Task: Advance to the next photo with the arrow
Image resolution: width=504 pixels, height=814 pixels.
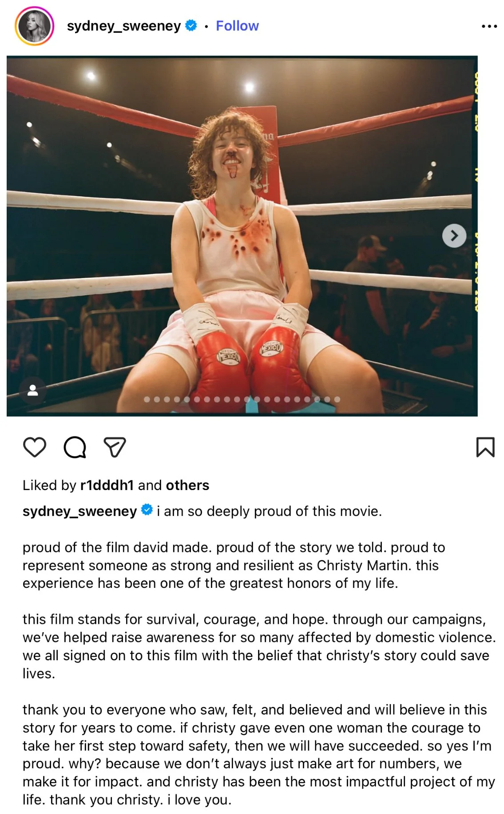Action: click(x=454, y=235)
